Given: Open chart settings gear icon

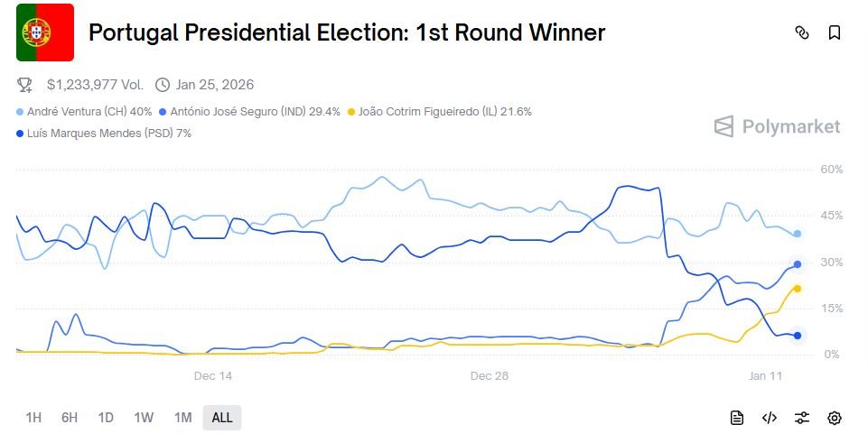Looking at the screenshot, I should (x=835, y=418).
